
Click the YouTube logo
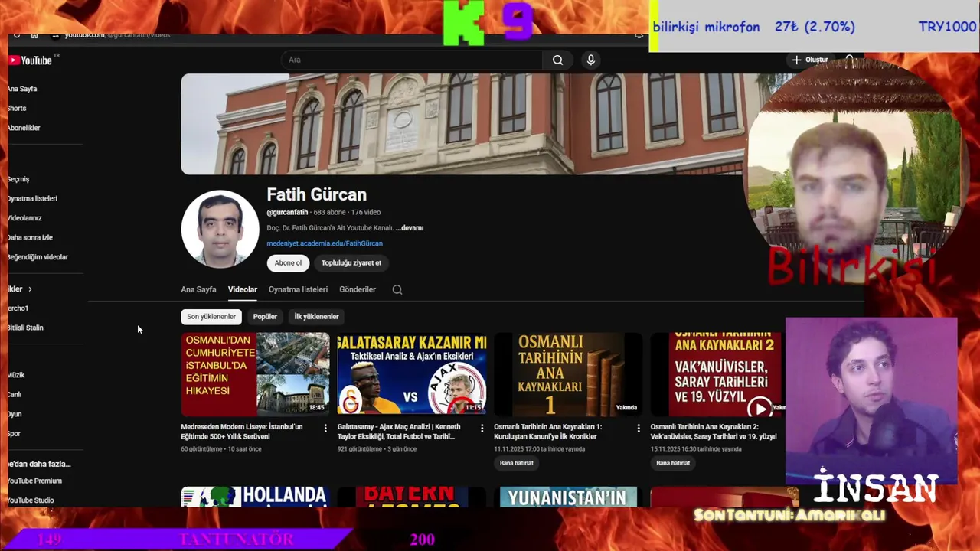coord(31,60)
